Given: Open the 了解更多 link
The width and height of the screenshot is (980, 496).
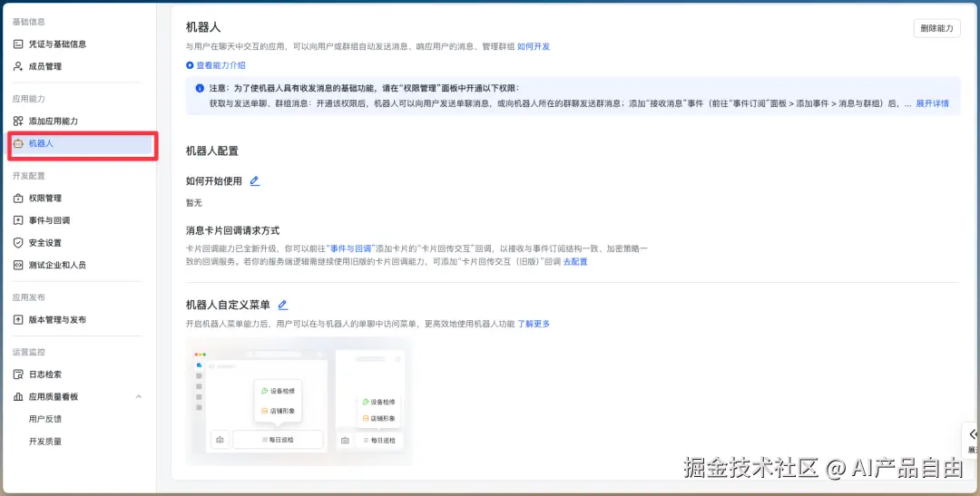Looking at the screenshot, I should 534,324.
